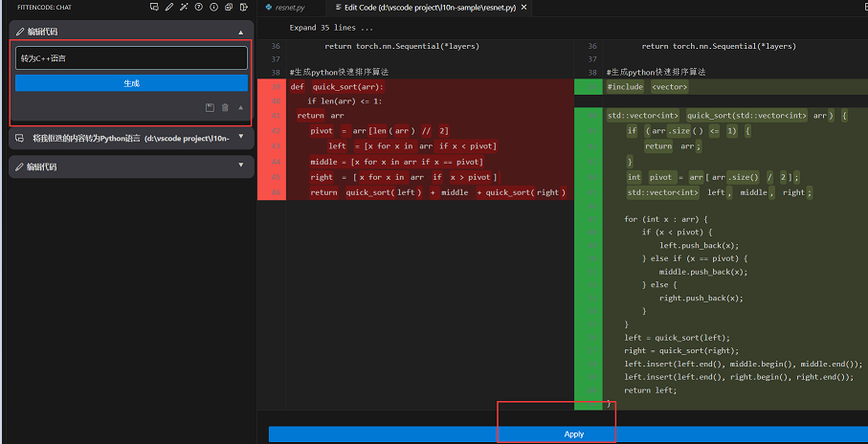This screenshot has width=868, height=444.
Task: Click line left.insert(left.end(), right.begin(), right.end());
Action: click(739, 377)
